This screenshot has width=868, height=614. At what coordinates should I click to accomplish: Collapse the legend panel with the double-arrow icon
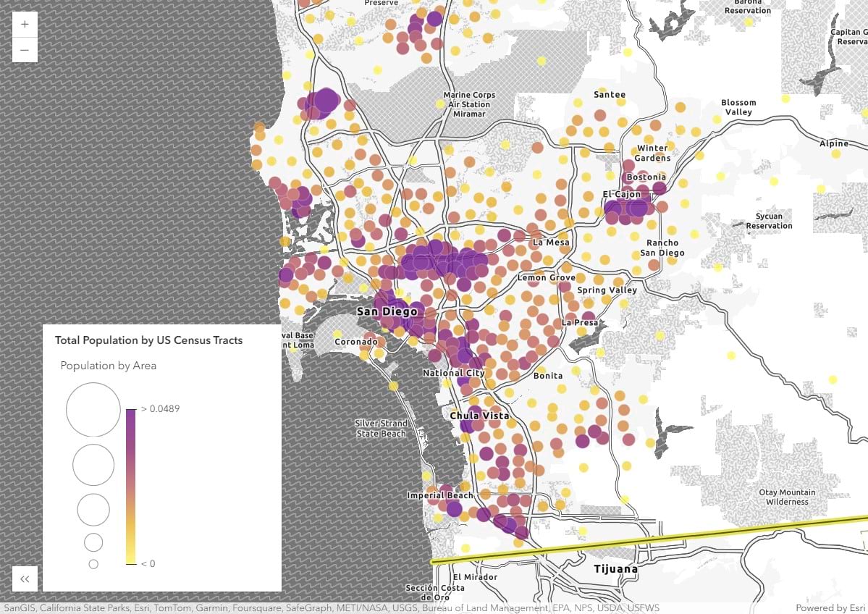(x=24, y=579)
